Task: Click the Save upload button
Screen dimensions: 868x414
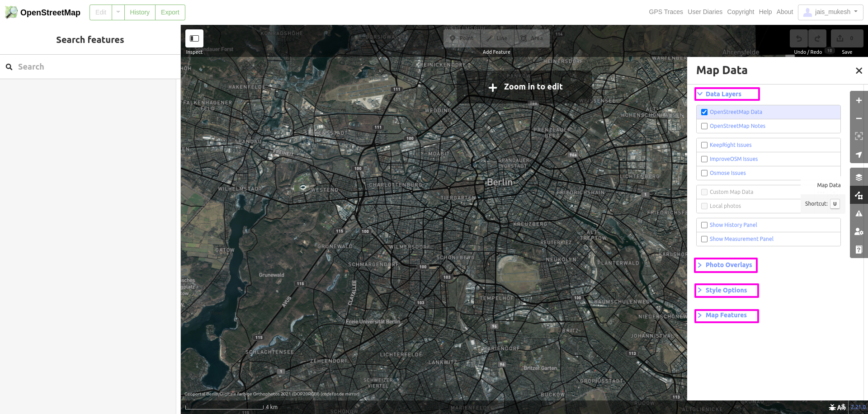Action: coord(847,38)
